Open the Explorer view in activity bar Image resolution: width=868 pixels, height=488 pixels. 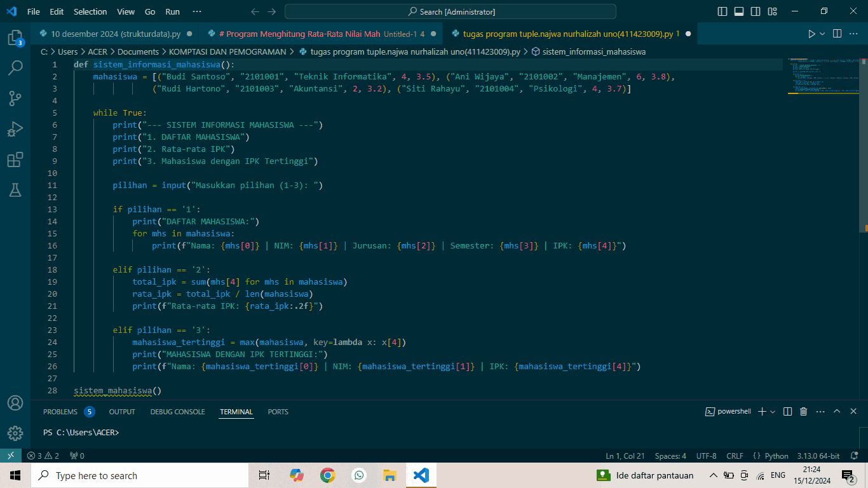coord(15,37)
